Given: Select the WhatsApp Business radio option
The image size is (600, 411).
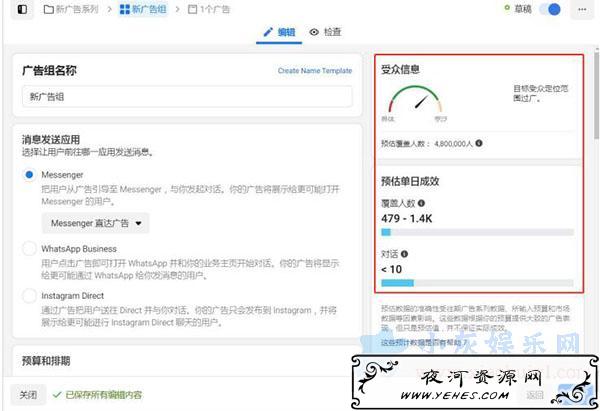Looking at the screenshot, I should pos(29,248).
